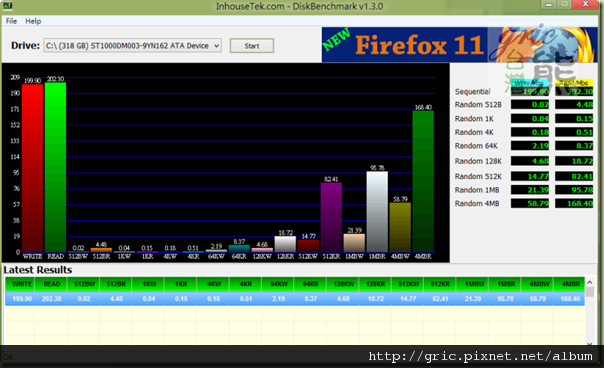604x368 pixels.
Task: Select the white 1MBR bar
Action: point(377,212)
